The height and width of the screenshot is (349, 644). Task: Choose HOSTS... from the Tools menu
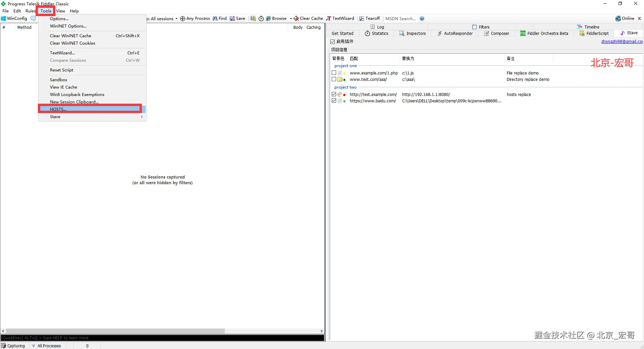pos(92,109)
